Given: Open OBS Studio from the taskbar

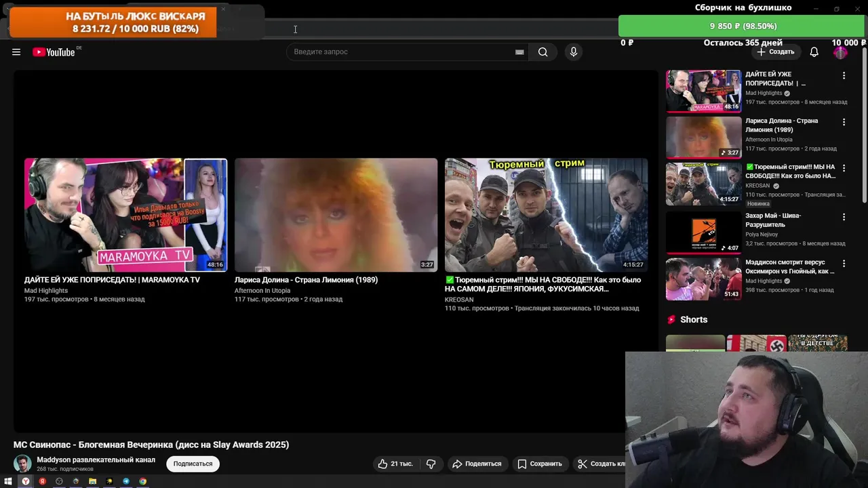Looking at the screenshot, I should tap(59, 481).
